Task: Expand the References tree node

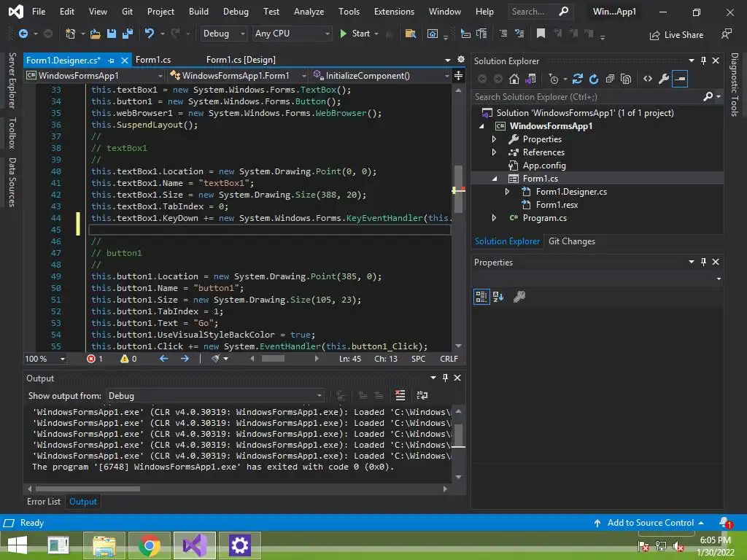Action: pyautogui.click(x=494, y=152)
